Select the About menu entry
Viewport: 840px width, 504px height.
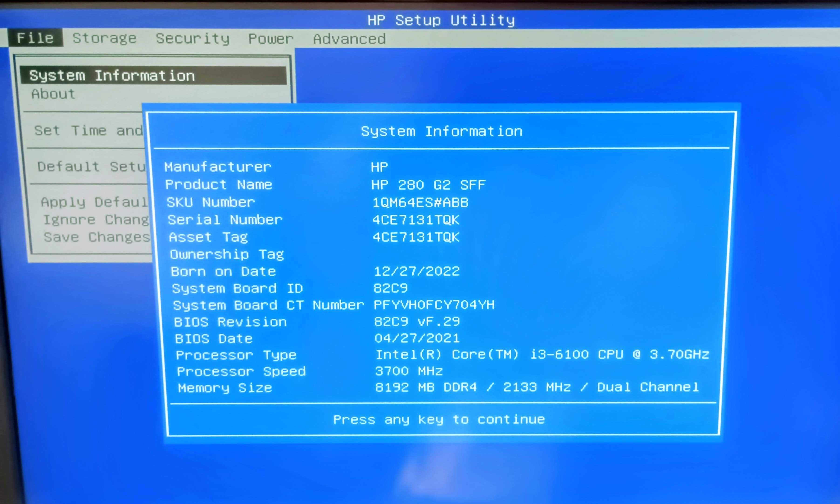[x=53, y=94]
